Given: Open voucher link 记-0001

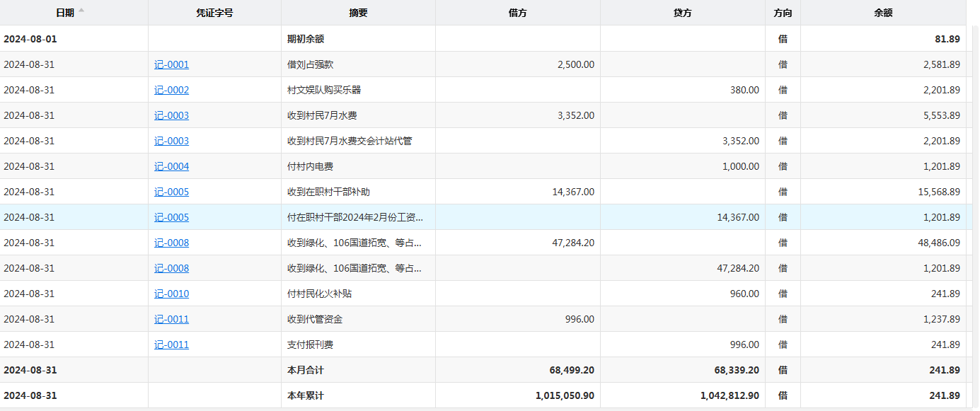Looking at the screenshot, I should coord(171,64).
